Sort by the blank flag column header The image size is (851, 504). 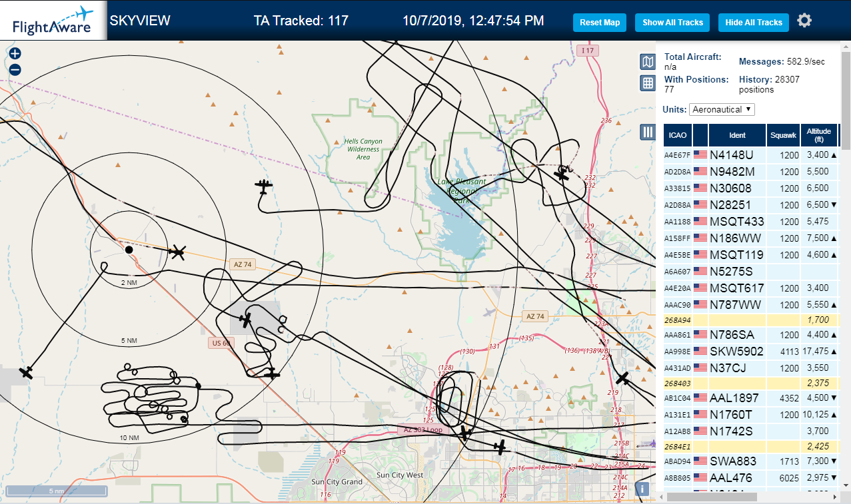[700, 135]
